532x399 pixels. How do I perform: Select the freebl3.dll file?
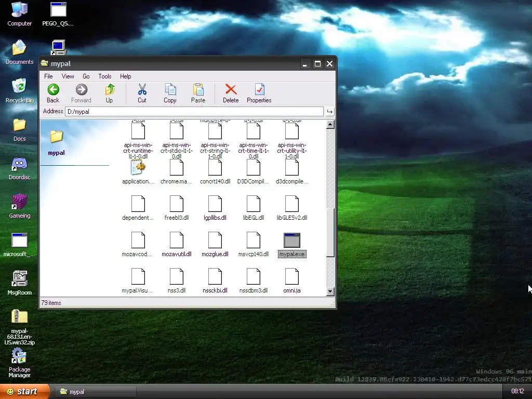coord(177,208)
